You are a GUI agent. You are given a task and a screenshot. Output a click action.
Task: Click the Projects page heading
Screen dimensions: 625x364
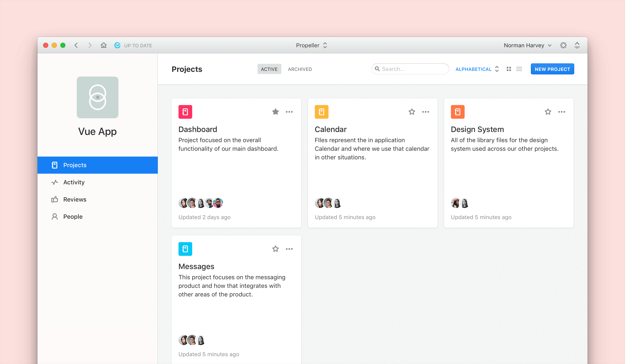(187, 69)
